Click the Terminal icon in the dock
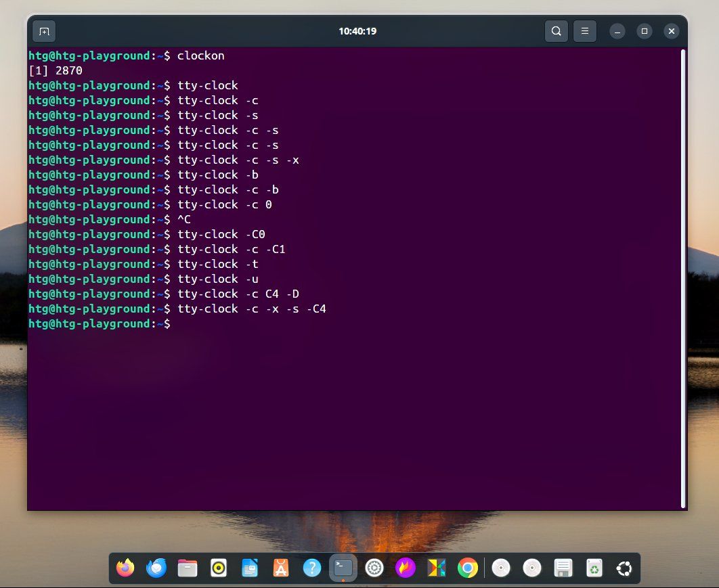719x588 pixels. click(343, 568)
